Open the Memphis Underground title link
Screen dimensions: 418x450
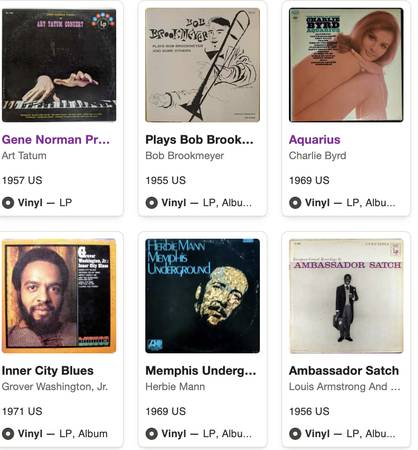[x=201, y=370]
